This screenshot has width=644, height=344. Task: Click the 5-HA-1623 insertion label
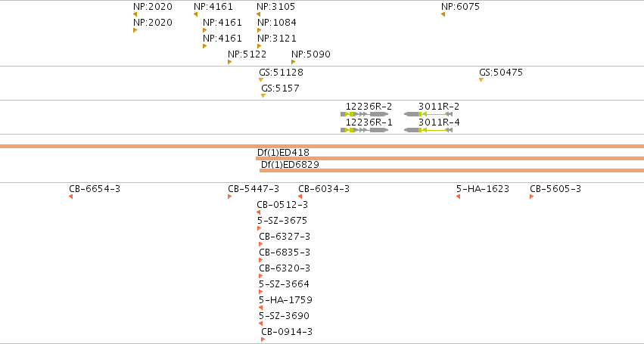[x=483, y=189]
